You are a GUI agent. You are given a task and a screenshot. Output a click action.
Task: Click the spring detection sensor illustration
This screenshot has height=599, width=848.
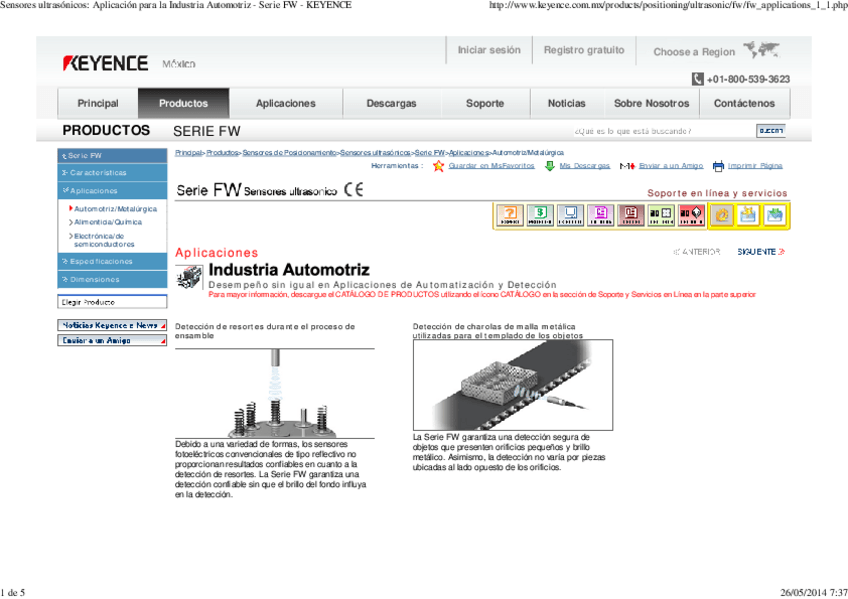point(275,394)
